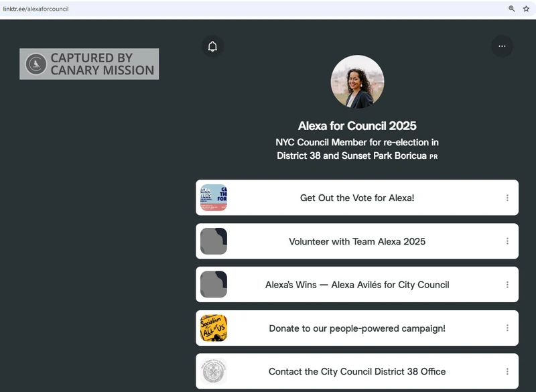
Task: Open Contact the City Council District 38 Office
Action: point(357,371)
